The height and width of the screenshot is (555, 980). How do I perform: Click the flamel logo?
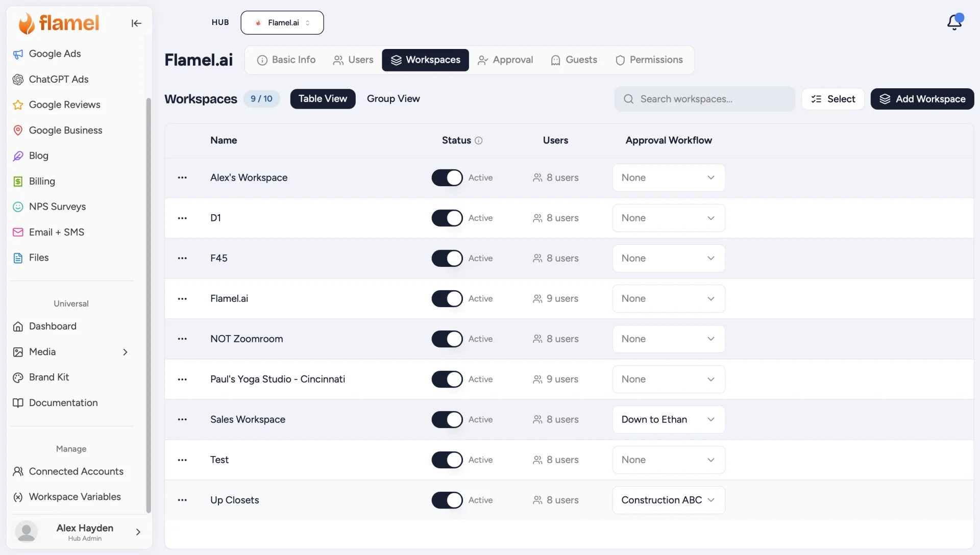(59, 23)
